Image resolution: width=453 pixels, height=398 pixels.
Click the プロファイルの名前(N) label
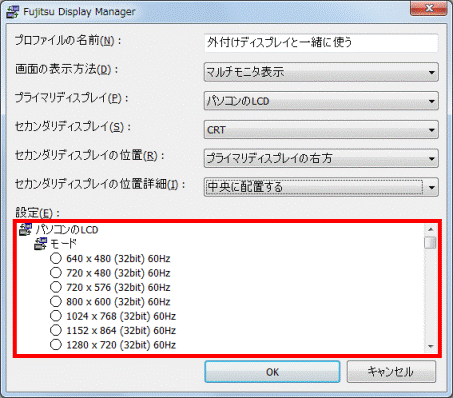(68, 41)
